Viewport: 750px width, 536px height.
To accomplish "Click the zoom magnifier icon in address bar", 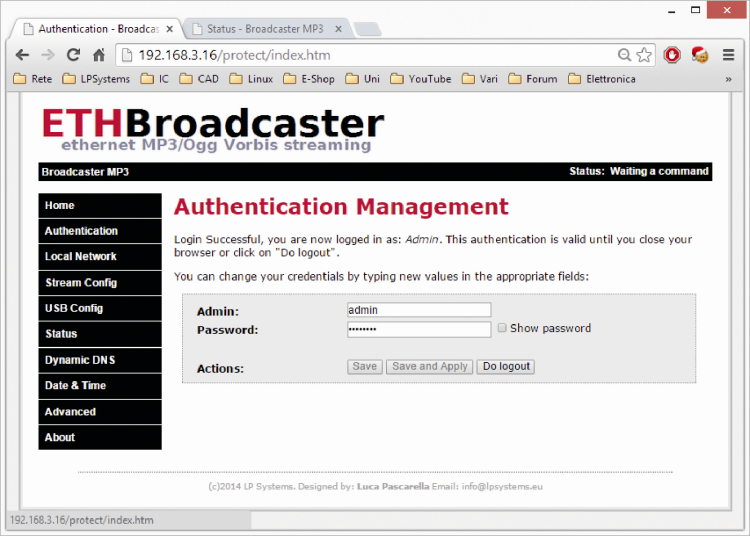I will tap(625, 55).
